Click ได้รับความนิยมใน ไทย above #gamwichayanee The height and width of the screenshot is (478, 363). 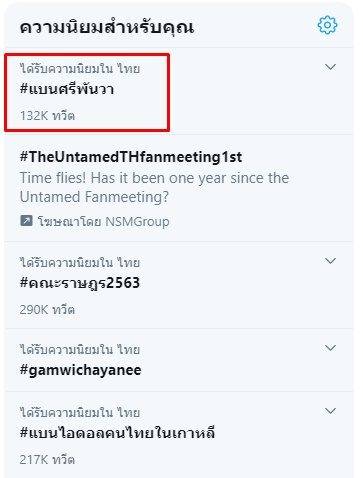(80, 350)
